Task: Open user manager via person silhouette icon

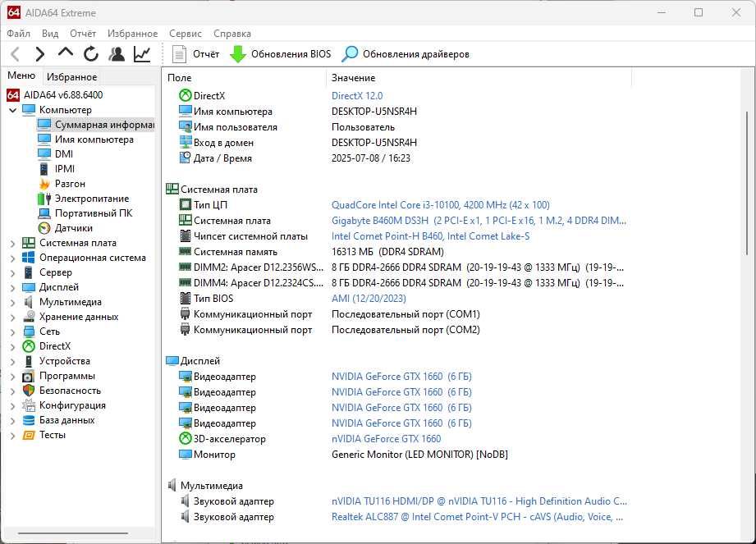Action: [x=117, y=54]
